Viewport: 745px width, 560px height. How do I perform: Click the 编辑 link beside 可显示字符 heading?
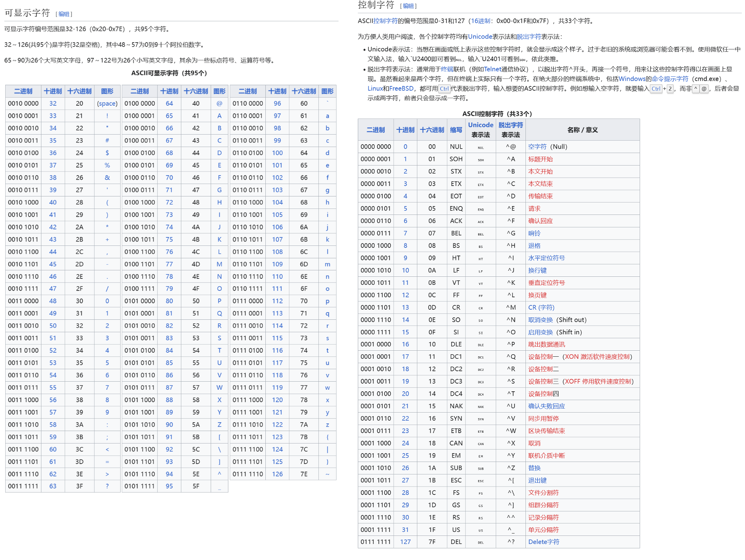[64, 14]
